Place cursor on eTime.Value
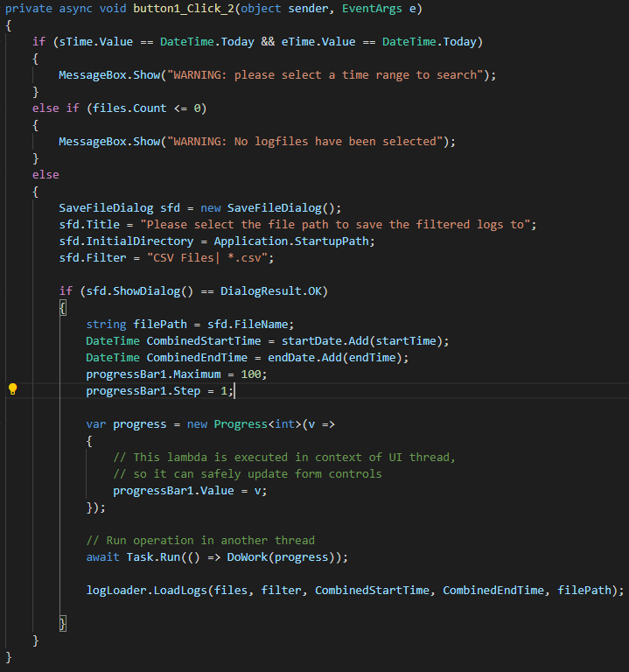Image resolution: width=629 pixels, height=672 pixels. pyautogui.click(x=318, y=42)
